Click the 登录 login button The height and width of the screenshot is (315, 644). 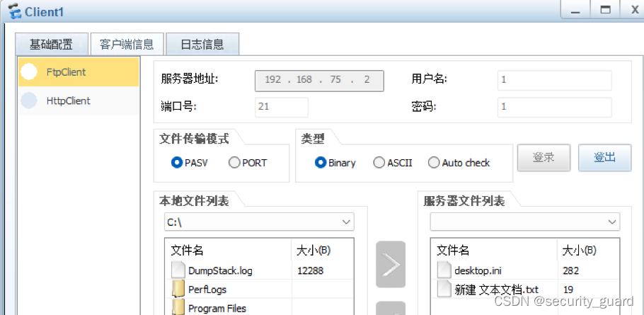pyautogui.click(x=544, y=157)
